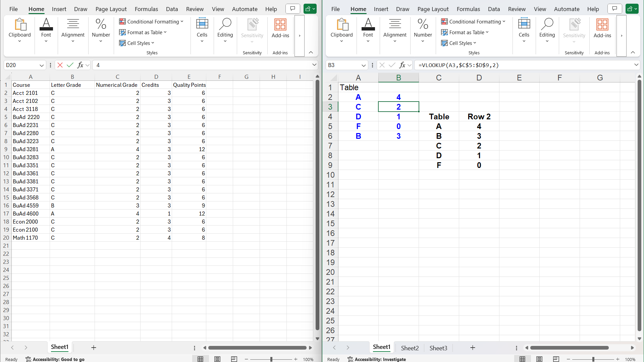Click Format as Table in the right workbook
This screenshot has width=644, height=362.
point(465,32)
